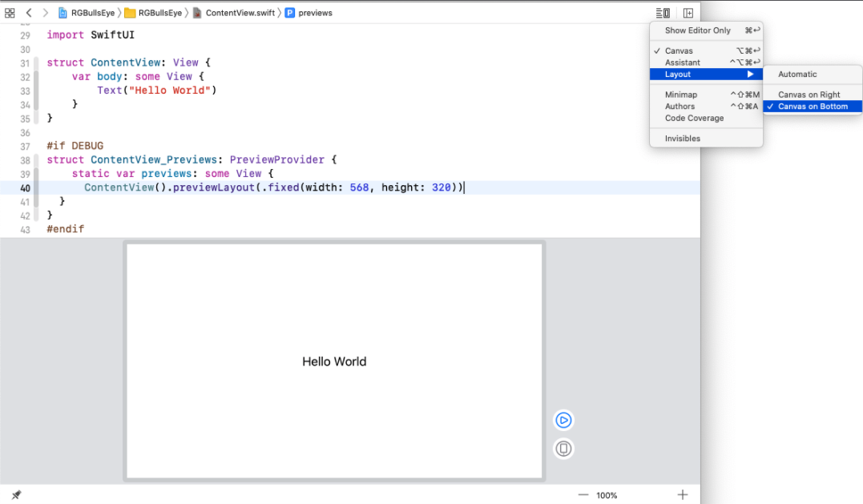Image resolution: width=863 pixels, height=504 pixels.
Task: Click the code folding ribbon at line 38
Action: tap(36, 159)
